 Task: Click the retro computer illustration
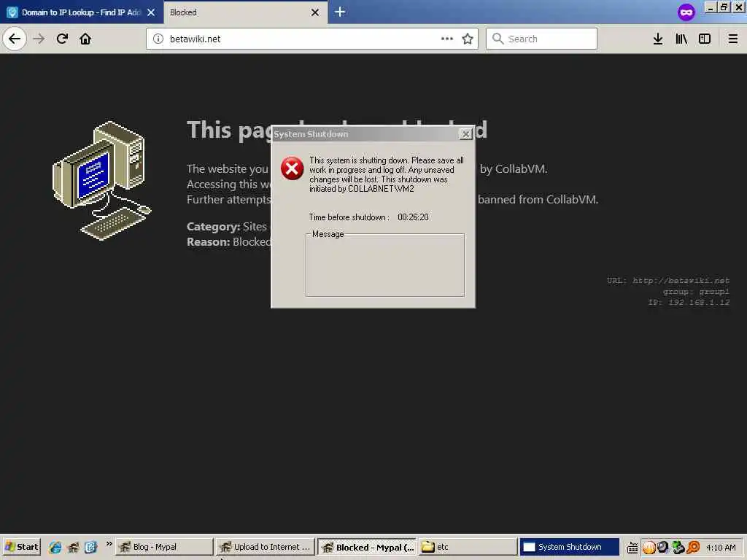click(102, 181)
